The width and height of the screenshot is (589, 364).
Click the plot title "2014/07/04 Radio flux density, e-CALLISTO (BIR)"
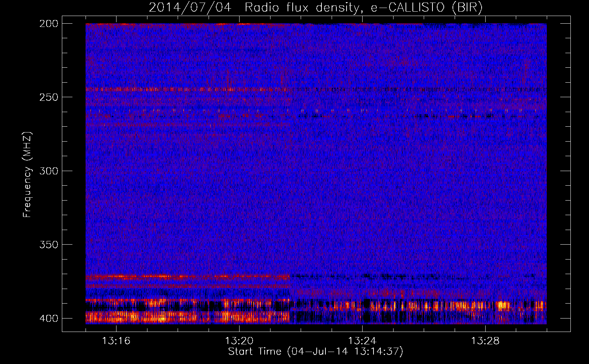pos(316,8)
